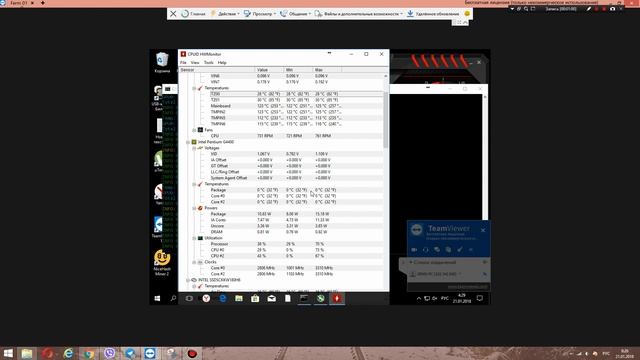Collapse the Fans node in HWMonitor
Viewport: 640px width, 360px height.
point(194,130)
